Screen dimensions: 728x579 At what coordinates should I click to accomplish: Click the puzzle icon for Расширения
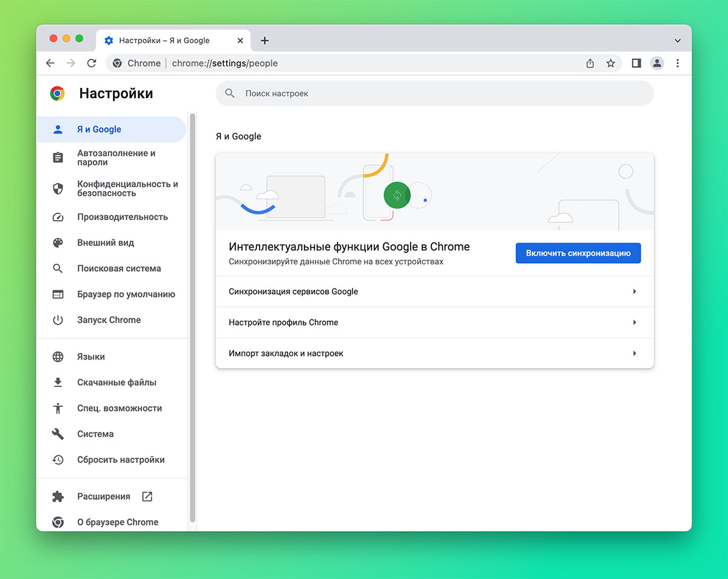[58, 497]
